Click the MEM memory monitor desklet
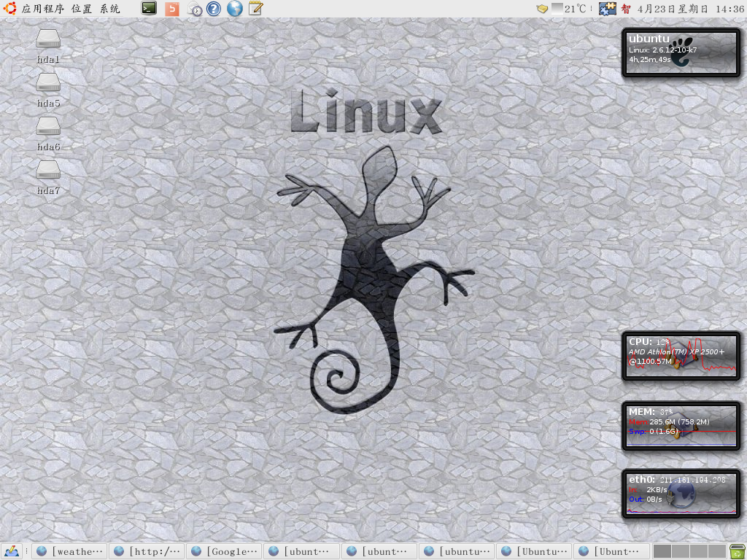Image resolution: width=747 pixels, height=560 pixels. pos(681,426)
